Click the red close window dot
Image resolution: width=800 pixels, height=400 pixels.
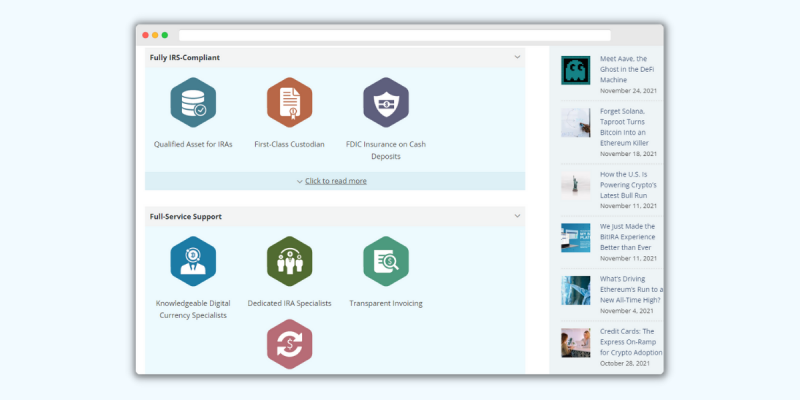(145, 35)
